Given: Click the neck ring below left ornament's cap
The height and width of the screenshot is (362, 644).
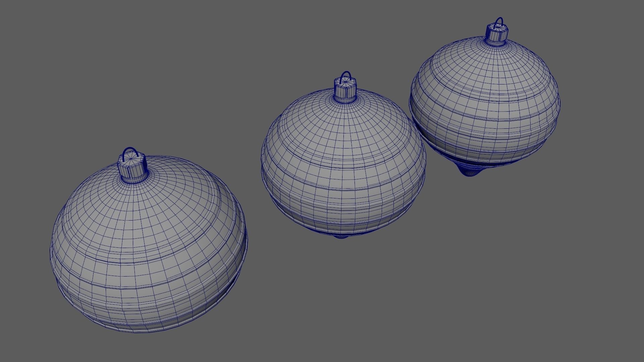Looking at the screenshot, I should 133,181.
